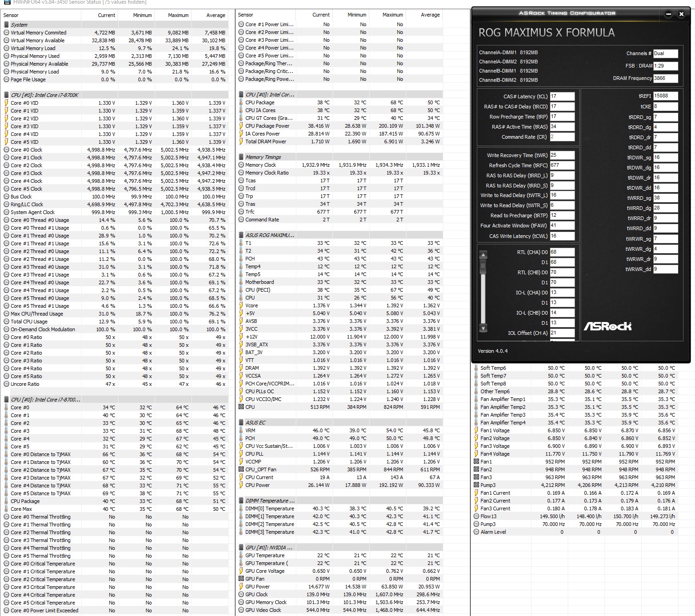Select the RAS# to CAS# Delay (tRCD) field

click(x=562, y=107)
